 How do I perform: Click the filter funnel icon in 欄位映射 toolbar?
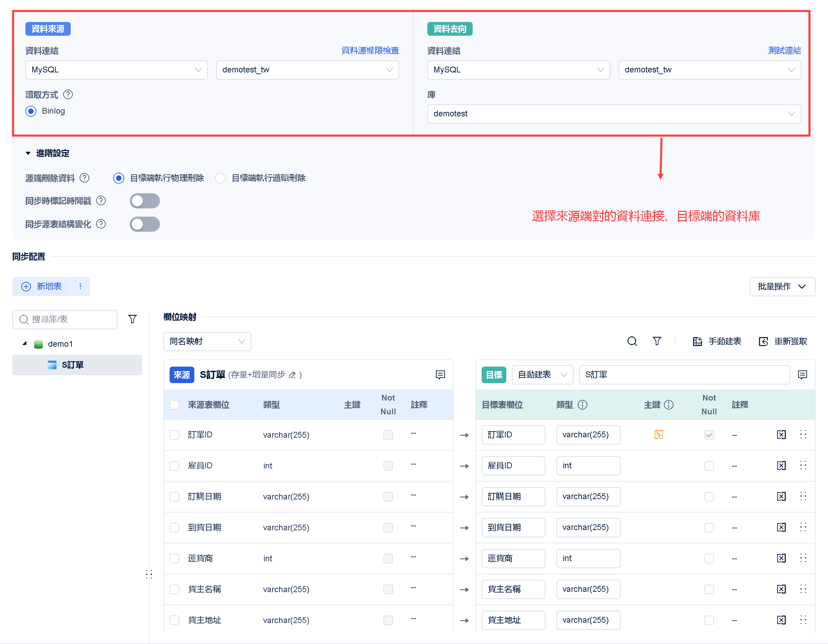tap(657, 341)
